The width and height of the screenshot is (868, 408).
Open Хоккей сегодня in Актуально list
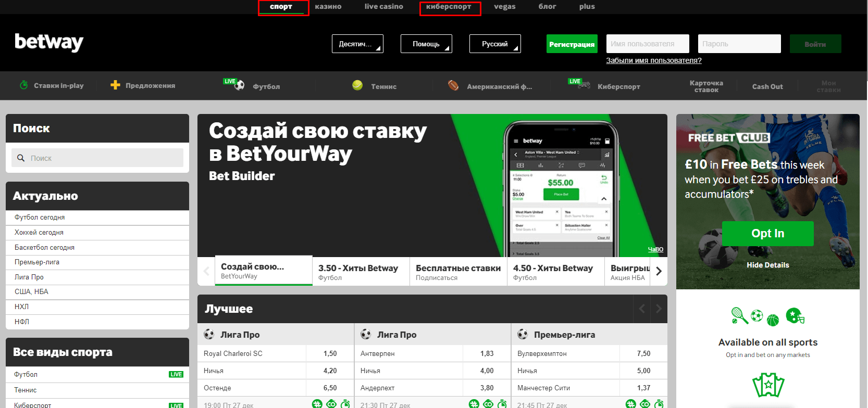tap(97, 233)
